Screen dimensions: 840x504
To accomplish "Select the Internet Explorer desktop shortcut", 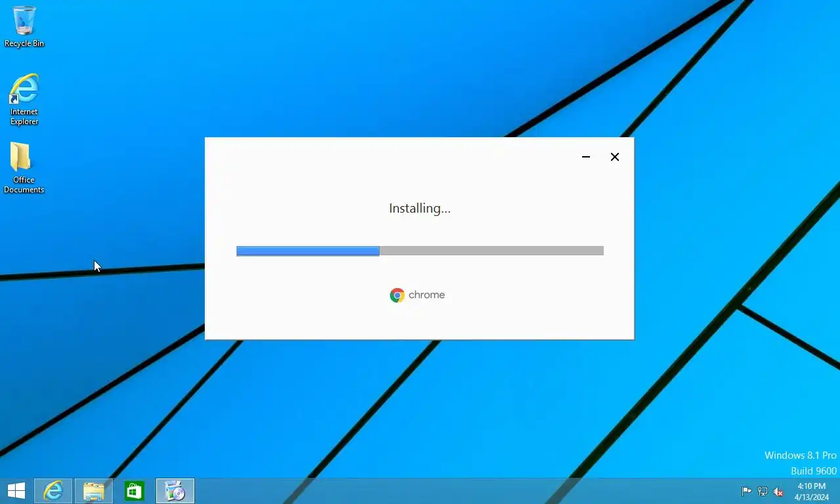I will 24,99.
